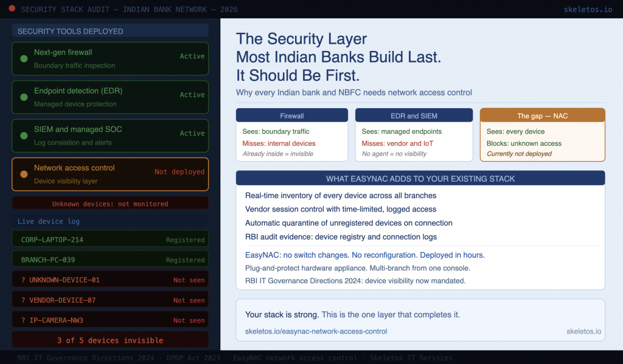Click the Registered status for CORP-LAPTOP-214
623x364 pixels.
(185, 240)
